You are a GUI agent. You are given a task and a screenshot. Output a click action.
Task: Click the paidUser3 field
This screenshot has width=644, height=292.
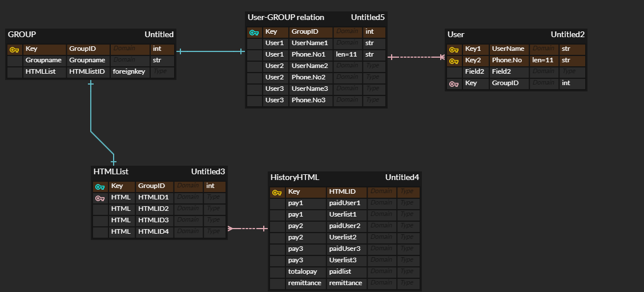point(346,249)
